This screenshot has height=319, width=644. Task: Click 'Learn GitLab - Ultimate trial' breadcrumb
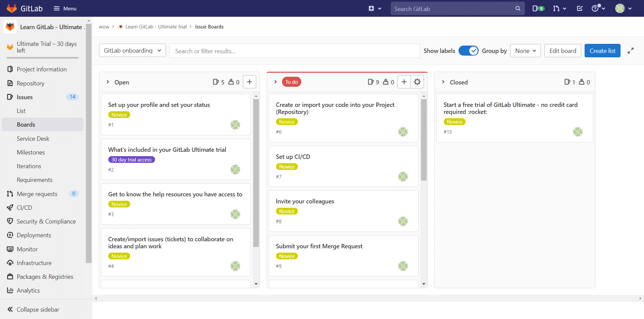[156, 27]
